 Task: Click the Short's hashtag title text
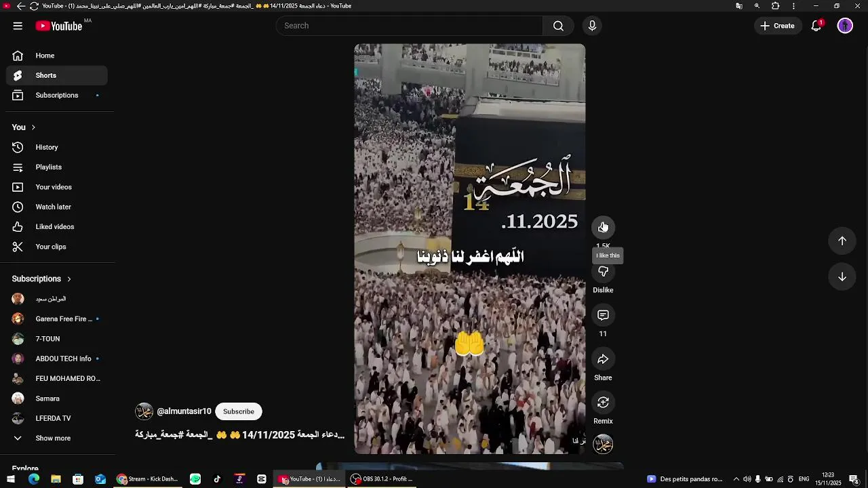click(240, 435)
